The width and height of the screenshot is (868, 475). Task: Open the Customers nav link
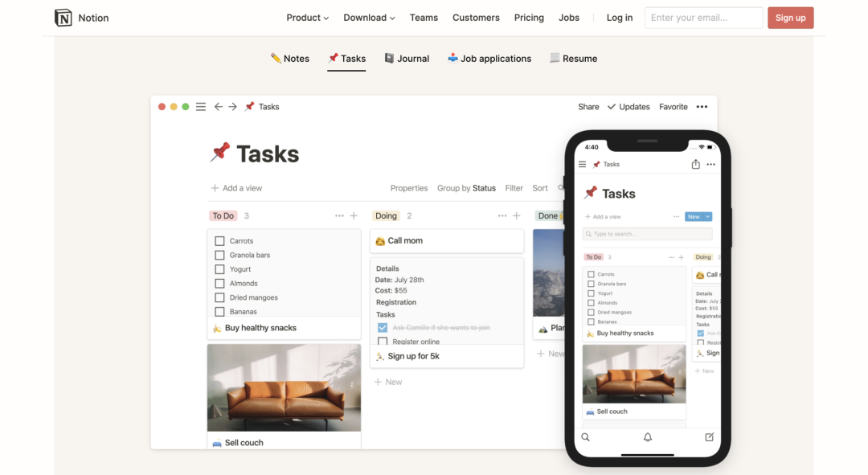[476, 18]
